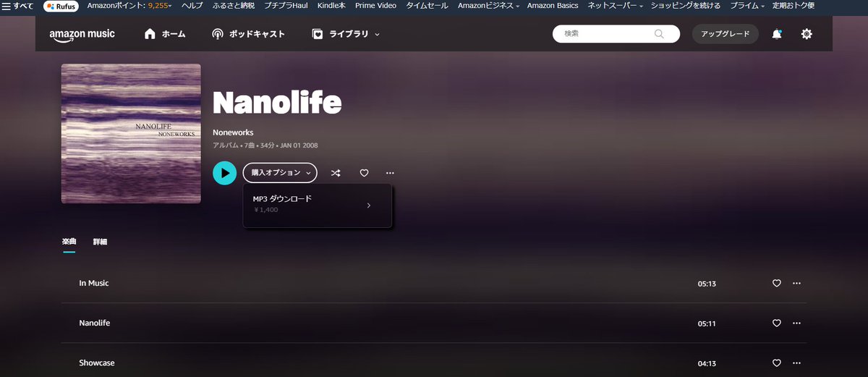Collapse the 購入オプション dropdown
868x377 pixels.
click(280, 173)
